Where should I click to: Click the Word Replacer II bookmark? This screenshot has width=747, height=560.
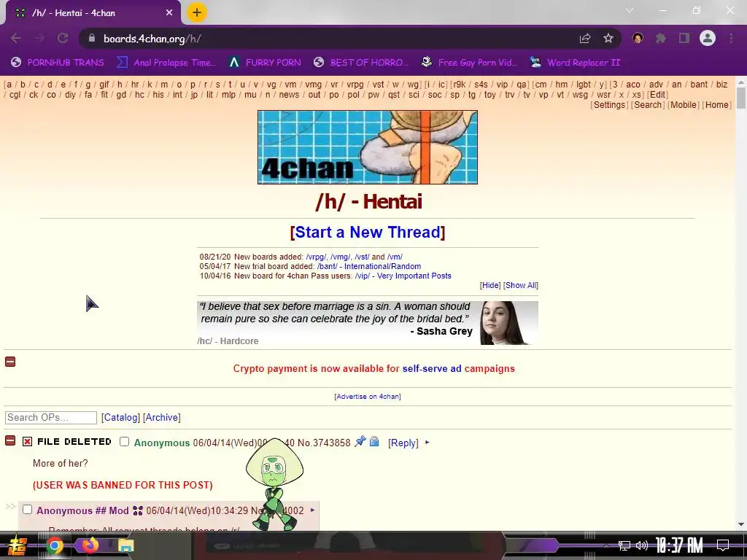click(575, 63)
